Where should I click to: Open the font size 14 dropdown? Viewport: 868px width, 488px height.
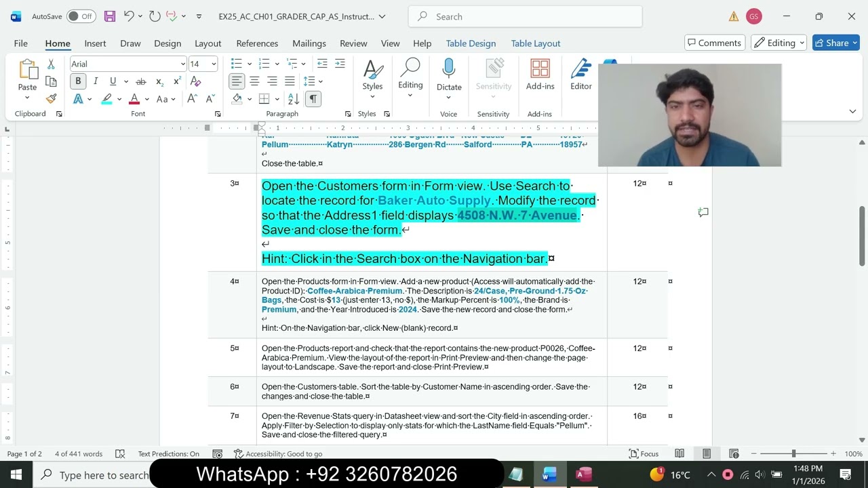214,64
